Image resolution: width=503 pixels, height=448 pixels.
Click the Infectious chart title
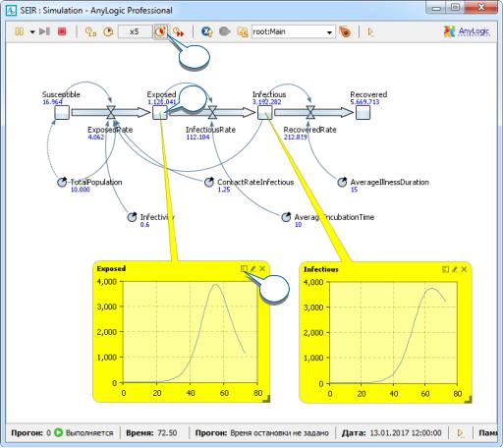click(321, 269)
